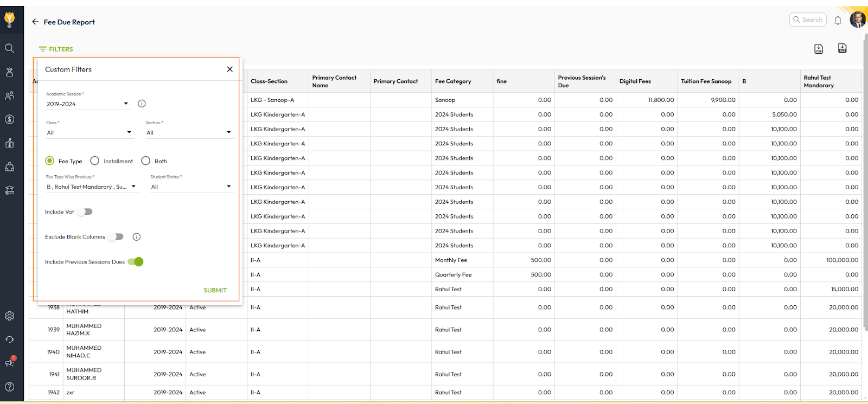Open the search icon in the sidebar

coord(9,48)
